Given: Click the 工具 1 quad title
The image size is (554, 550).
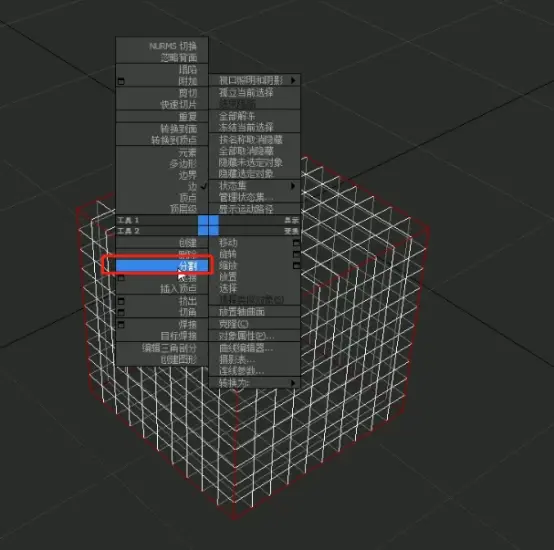Looking at the screenshot, I should pyautogui.click(x=128, y=220).
